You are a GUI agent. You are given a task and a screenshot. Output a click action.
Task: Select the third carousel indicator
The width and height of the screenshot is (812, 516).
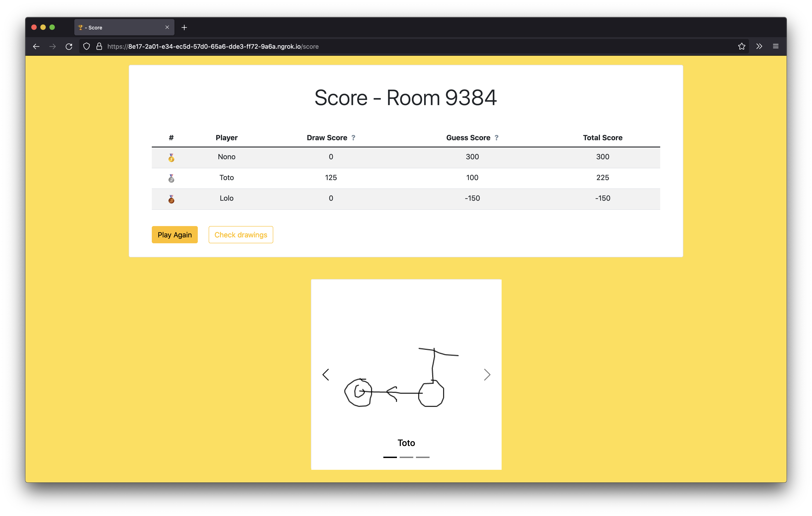click(x=423, y=457)
